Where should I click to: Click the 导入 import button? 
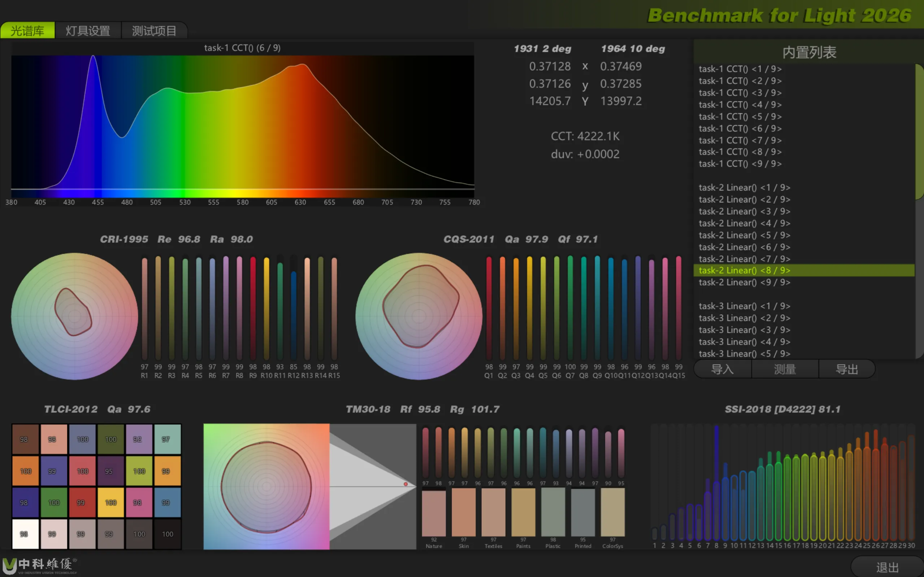(723, 369)
